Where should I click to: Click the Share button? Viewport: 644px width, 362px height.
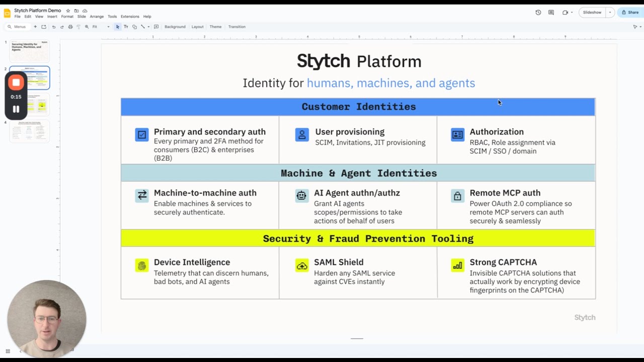pyautogui.click(x=630, y=13)
